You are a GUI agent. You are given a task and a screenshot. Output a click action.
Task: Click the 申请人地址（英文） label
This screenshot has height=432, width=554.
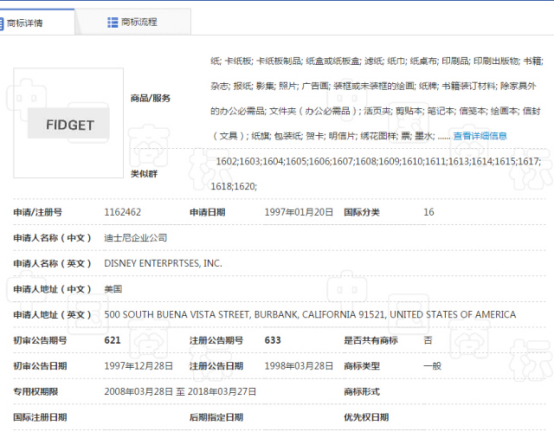[52, 314]
